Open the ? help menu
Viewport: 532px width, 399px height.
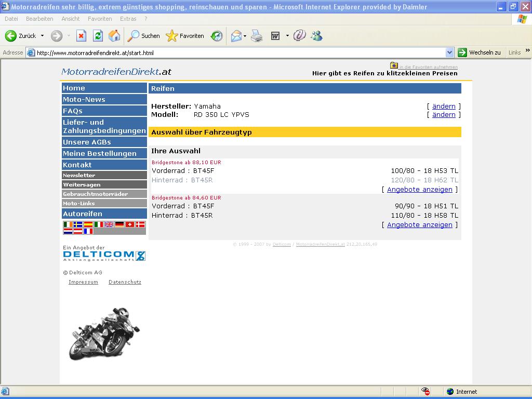coord(146,19)
